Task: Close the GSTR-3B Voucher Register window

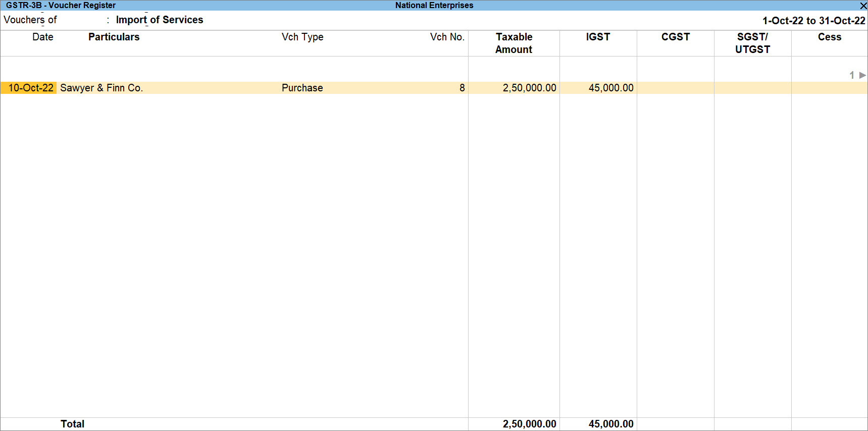Action: point(863,6)
